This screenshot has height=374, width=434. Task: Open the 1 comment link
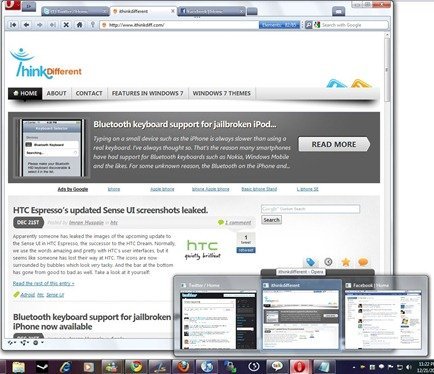tap(238, 223)
